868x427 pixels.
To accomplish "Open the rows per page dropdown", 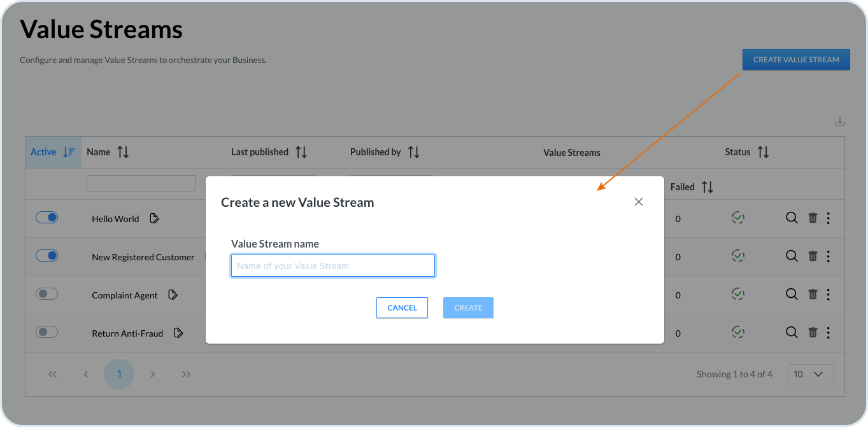I will (x=810, y=374).
